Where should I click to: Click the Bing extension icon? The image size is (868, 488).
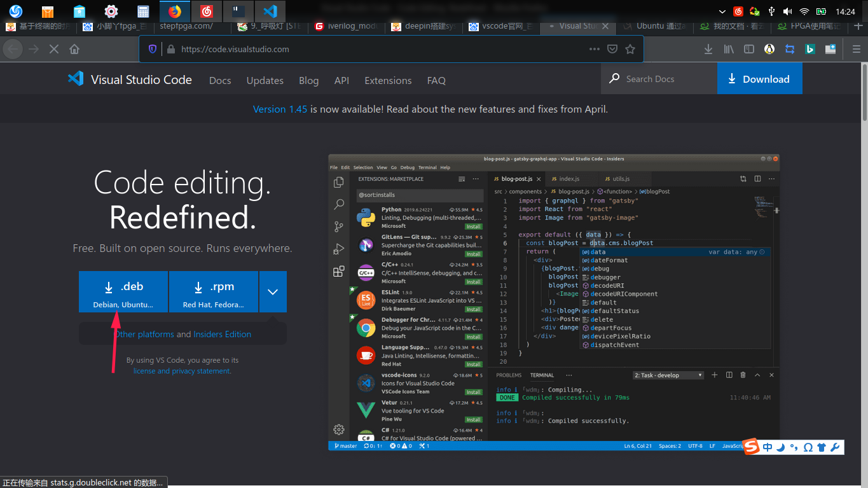pos(810,49)
